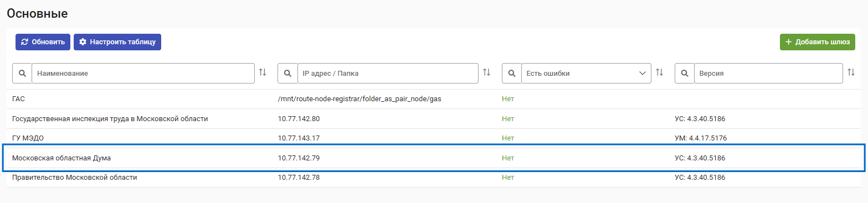Focus the Наименование filter input
Screen dimensions: 868x203
pos(143,73)
